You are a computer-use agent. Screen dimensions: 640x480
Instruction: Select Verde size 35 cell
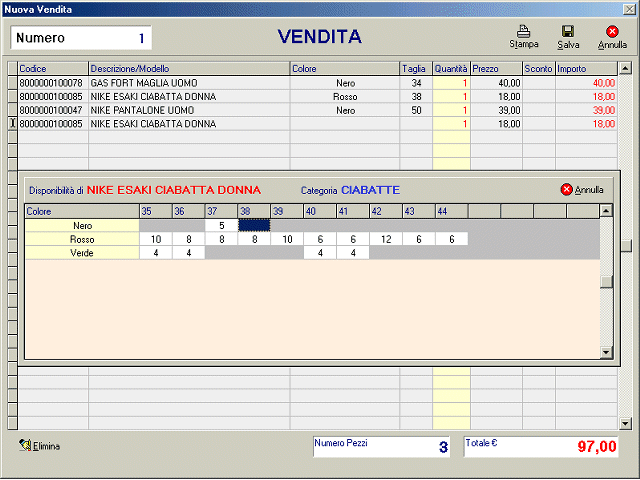(156, 253)
